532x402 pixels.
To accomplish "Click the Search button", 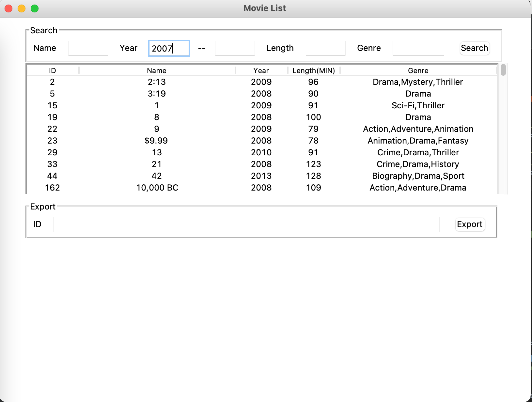I will point(475,48).
